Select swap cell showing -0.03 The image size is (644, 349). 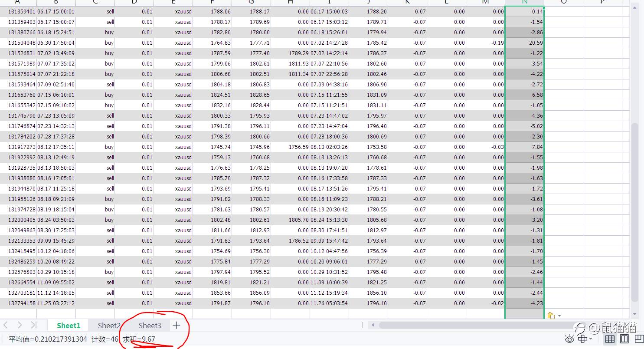tap(485, 147)
